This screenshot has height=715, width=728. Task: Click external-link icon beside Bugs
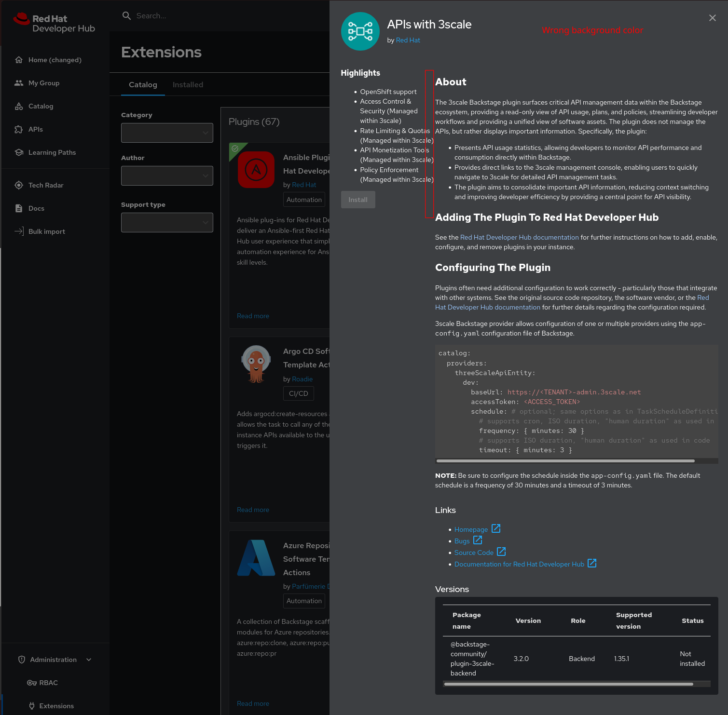(478, 540)
